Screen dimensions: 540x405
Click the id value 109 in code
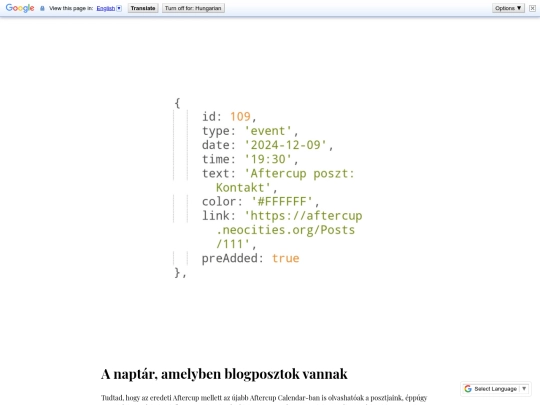(x=240, y=116)
